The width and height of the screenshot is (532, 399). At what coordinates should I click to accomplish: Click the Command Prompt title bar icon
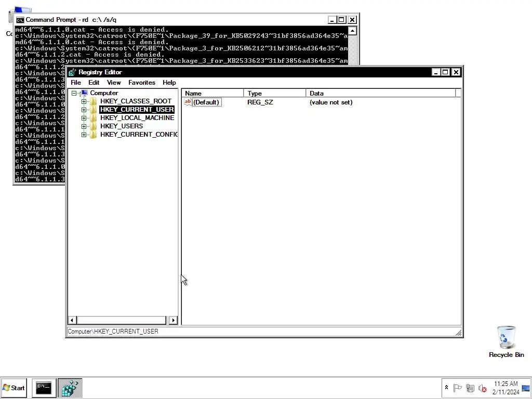(x=20, y=20)
